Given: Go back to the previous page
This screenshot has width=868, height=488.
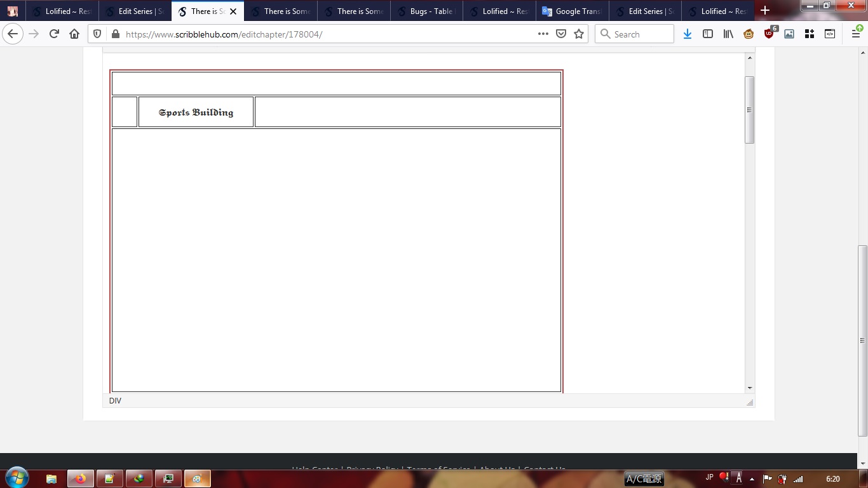Looking at the screenshot, I should (x=13, y=34).
